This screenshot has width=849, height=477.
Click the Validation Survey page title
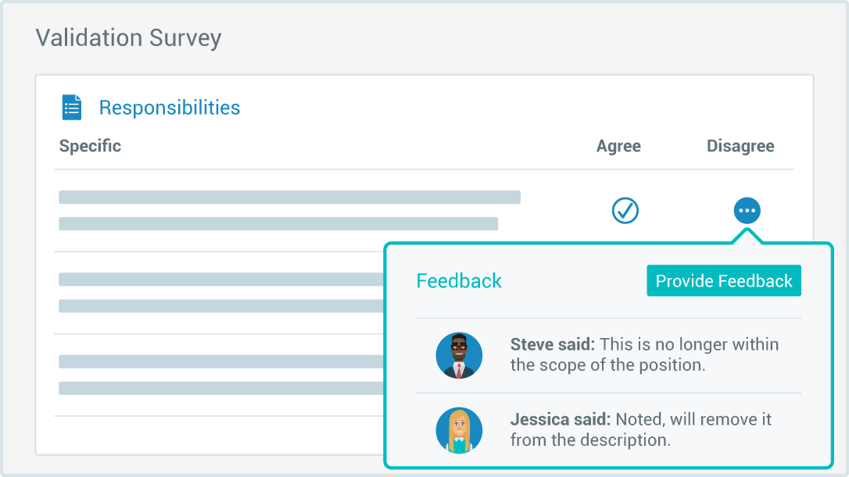(x=128, y=38)
